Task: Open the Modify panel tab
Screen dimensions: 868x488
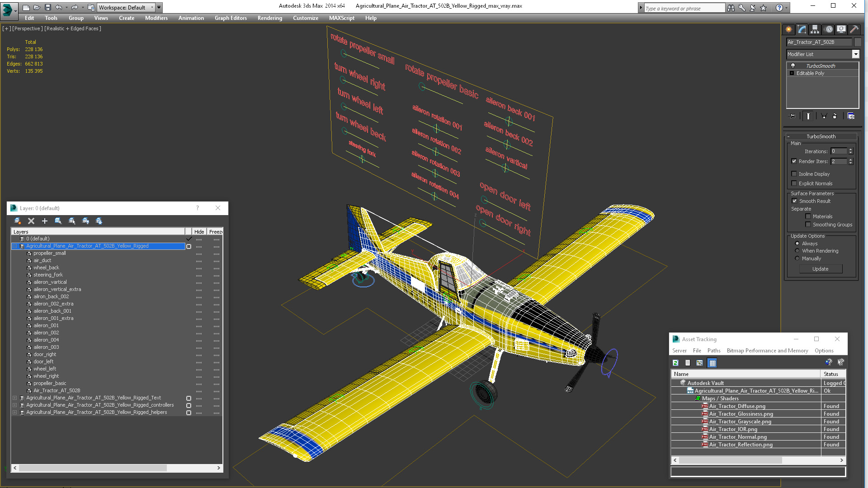Action: click(802, 29)
